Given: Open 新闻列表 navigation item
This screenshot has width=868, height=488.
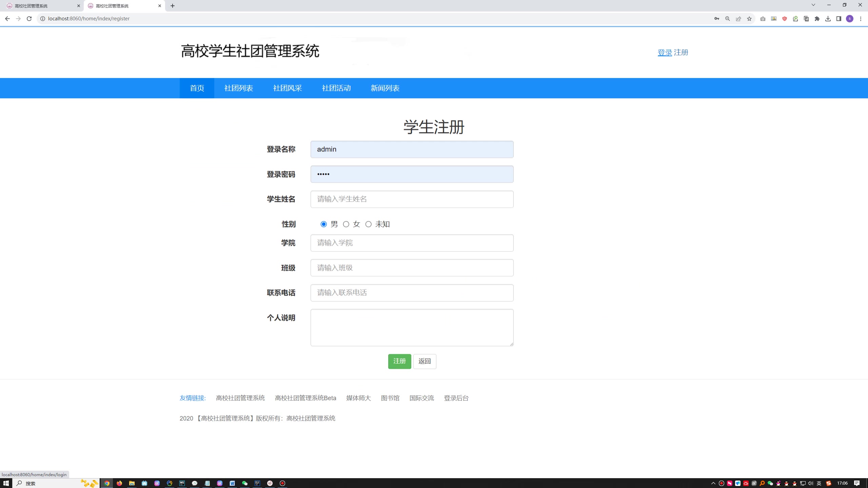Looking at the screenshot, I should (x=385, y=88).
